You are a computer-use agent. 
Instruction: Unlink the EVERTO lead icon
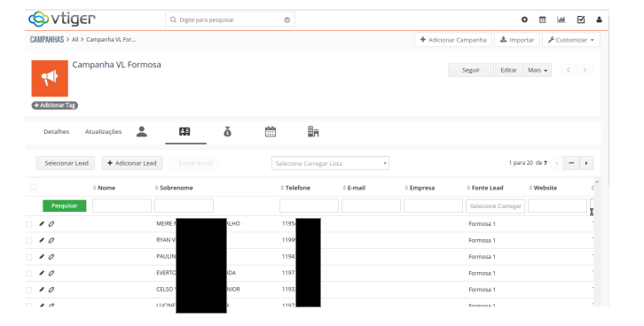point(51,273)
